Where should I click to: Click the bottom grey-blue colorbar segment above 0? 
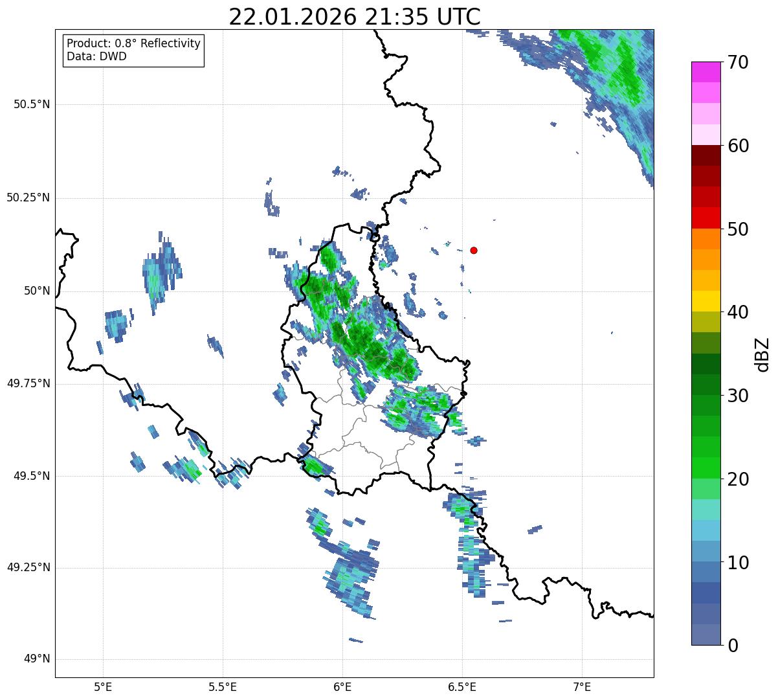point(706,635)
